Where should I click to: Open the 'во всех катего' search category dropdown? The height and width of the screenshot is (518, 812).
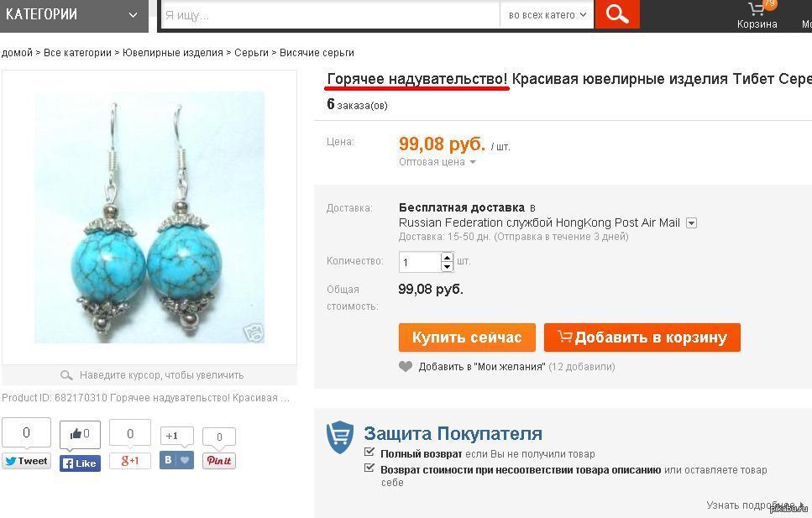tap(547, 15)
